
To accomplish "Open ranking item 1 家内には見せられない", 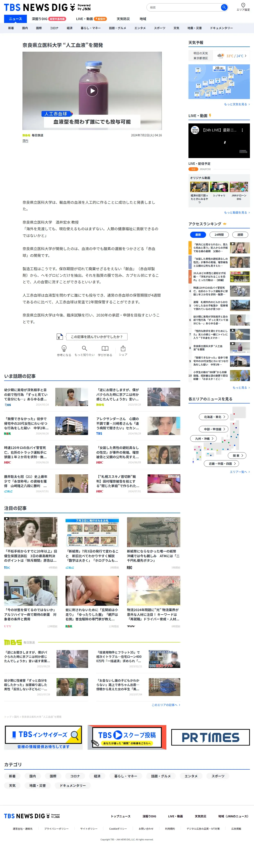I will pyautogui.click(x=219, y=248).
